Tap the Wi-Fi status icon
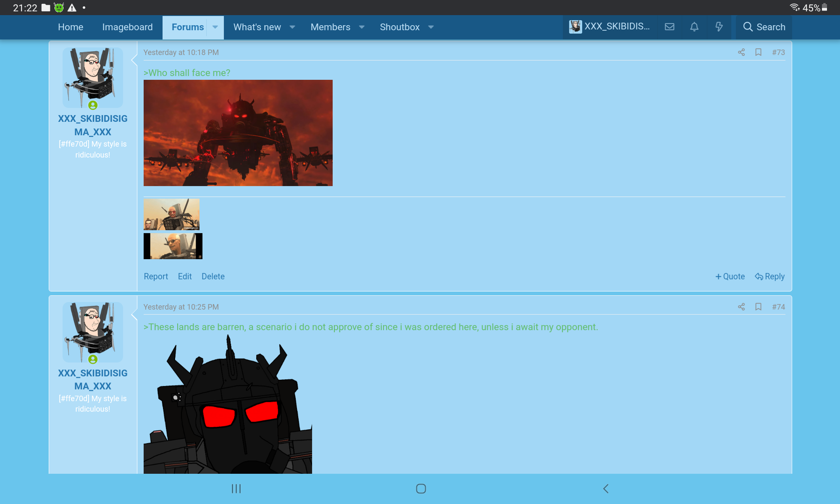This screenshot has height=504, width=840. click(794, 8)
